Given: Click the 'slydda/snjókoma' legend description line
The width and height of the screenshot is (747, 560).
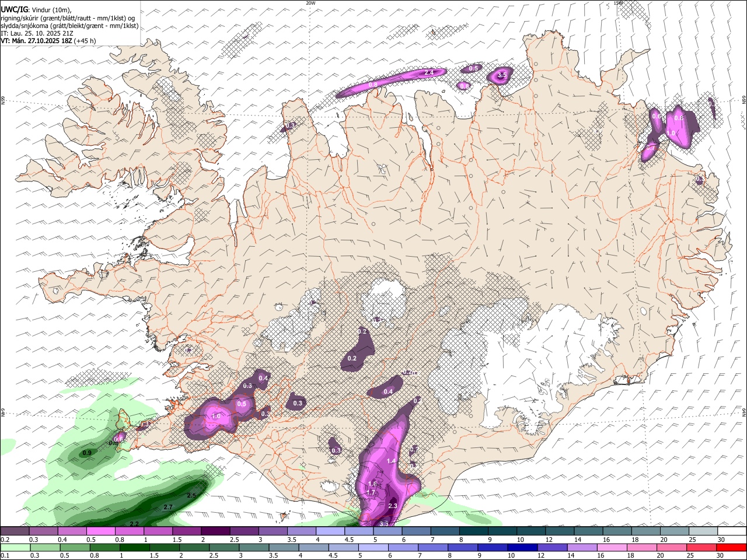Looking at the screenshot, I should point(69,26).
